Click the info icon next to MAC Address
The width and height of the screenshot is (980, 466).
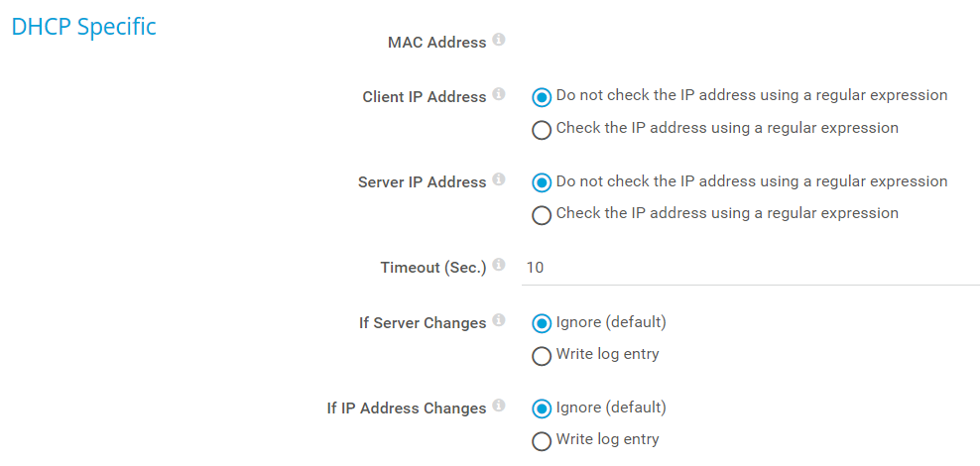(499, 41)
